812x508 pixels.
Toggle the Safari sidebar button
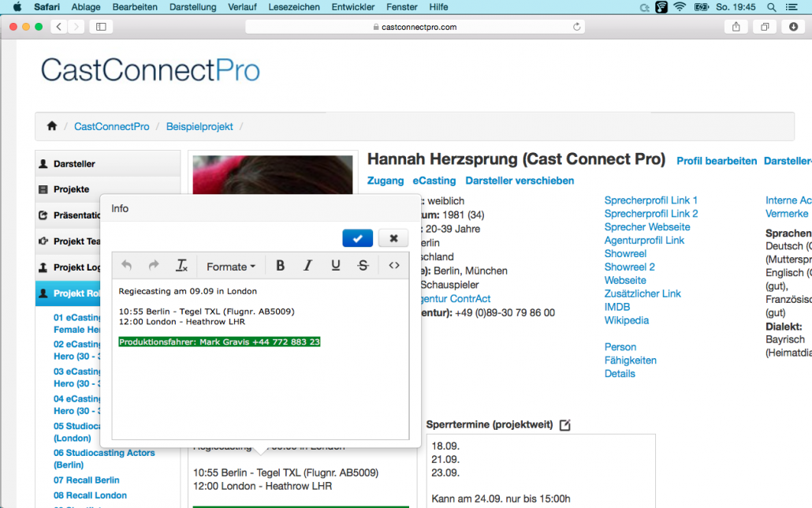[x=102, y=27]
